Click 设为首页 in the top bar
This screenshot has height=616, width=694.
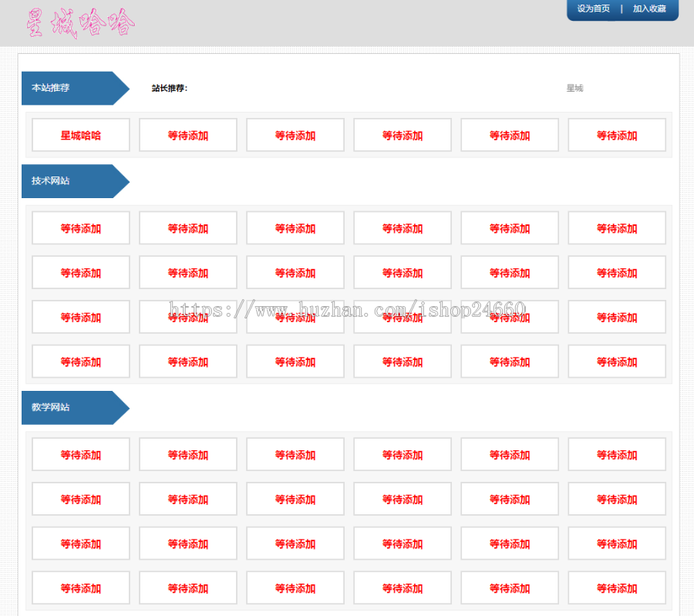click(x=593, y=8)
